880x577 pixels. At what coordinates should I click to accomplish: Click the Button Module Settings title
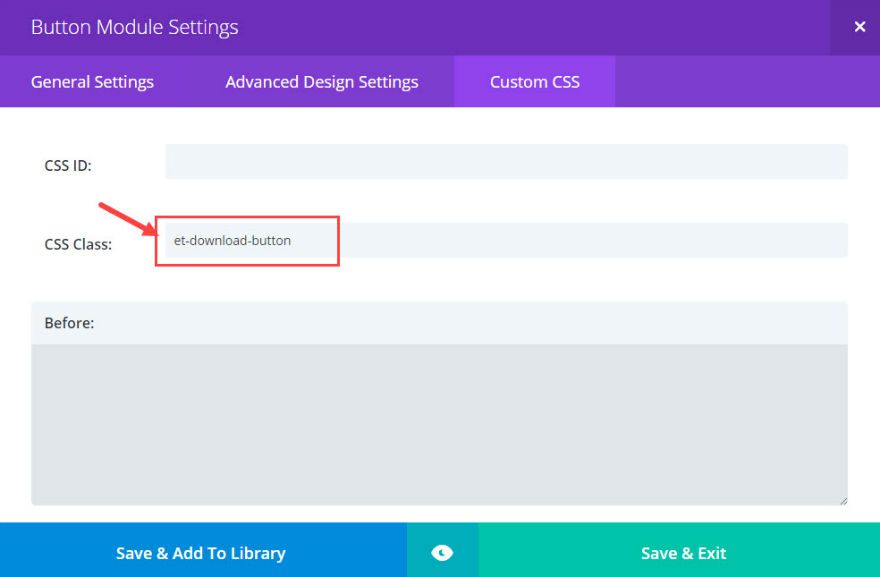(x=135, y=27)
